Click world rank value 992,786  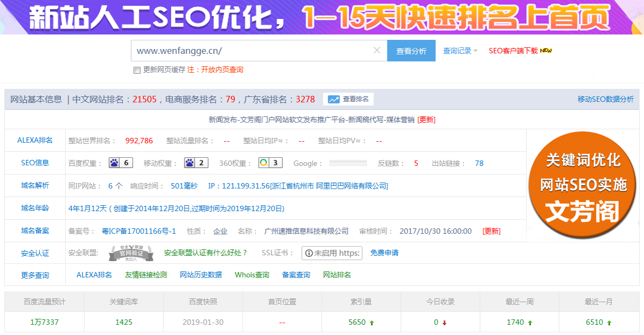coord(139,141)
